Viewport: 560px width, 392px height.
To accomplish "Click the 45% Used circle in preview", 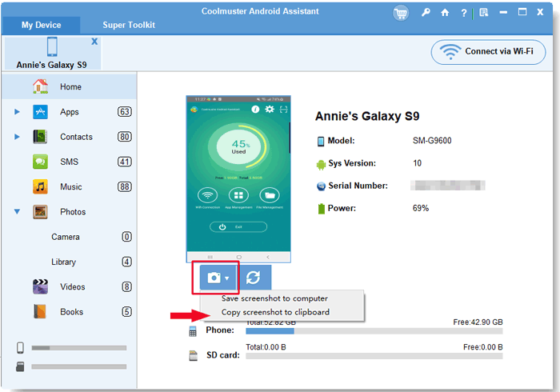I will point(238,146).
